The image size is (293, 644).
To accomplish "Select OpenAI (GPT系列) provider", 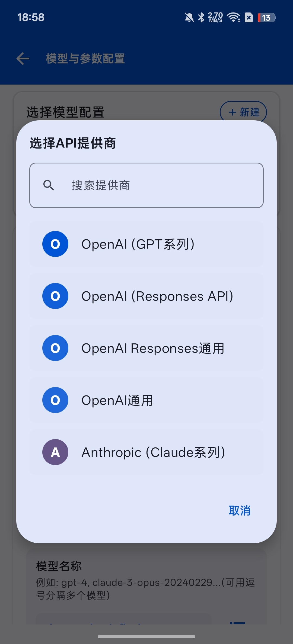I will pos(146,244).
